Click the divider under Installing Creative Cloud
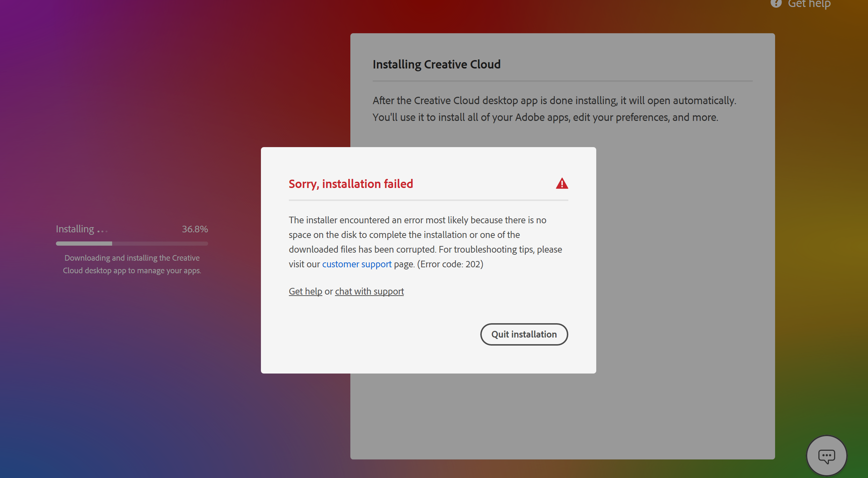Screen dimensions: 868x478 562,81
